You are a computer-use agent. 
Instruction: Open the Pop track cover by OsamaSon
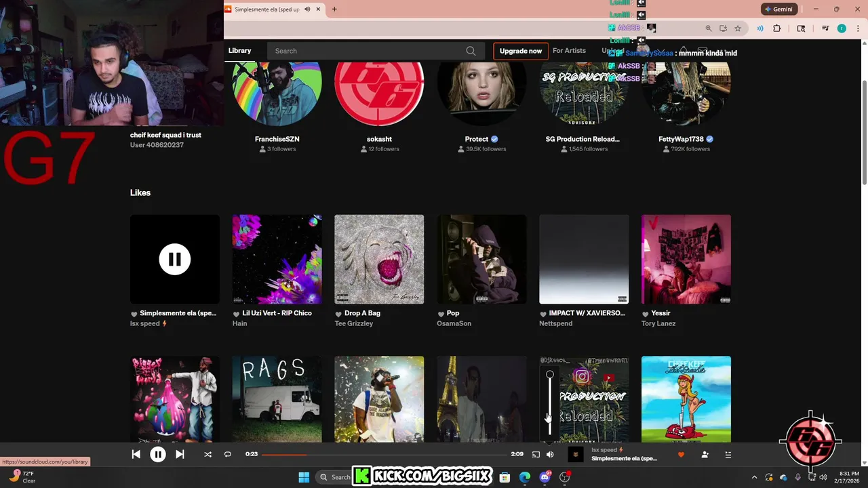tap(481, 260)
